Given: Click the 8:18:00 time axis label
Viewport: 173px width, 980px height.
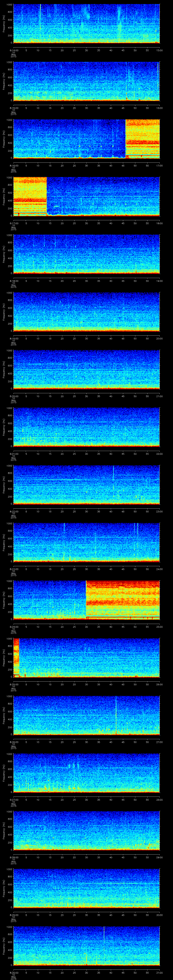Looking at the screenshot, I should click(14, 281).
